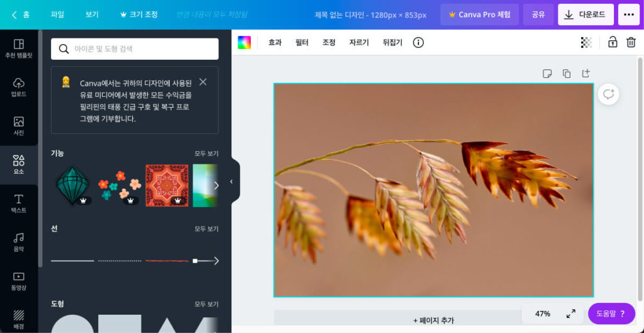
Task: Click the Canva Pro 체험 button
Action: [479, 15]
